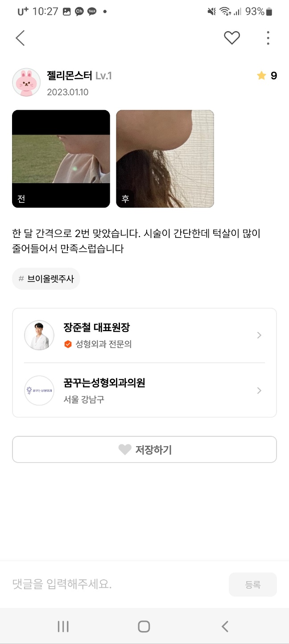
Task: Open the 꿈꾸는성형외과의원 clinic name link
Action: coord(104,383)
